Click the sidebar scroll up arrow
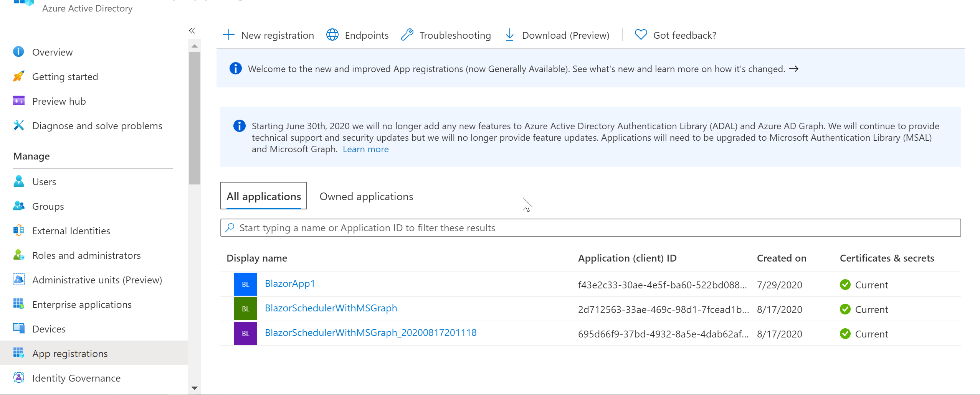Image resolution: width=980 pixels, height=395 pixels. coord(195,46)
